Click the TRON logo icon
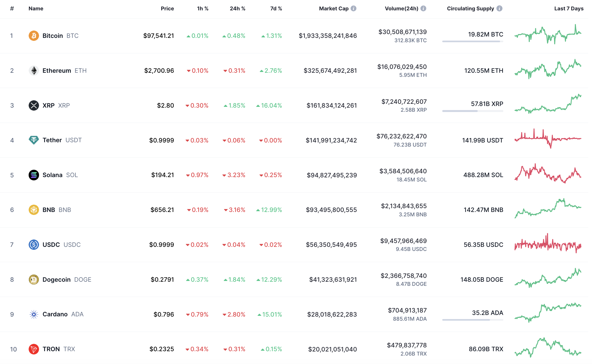Image resolution: width=592 pixels, height=364 pixels. pyautogui.click(x=34, y=349)
